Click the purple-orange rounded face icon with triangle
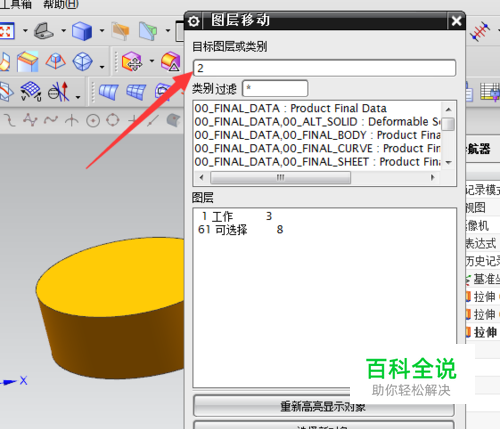Viewport: 500px width, 429px height. click(171, 61)
